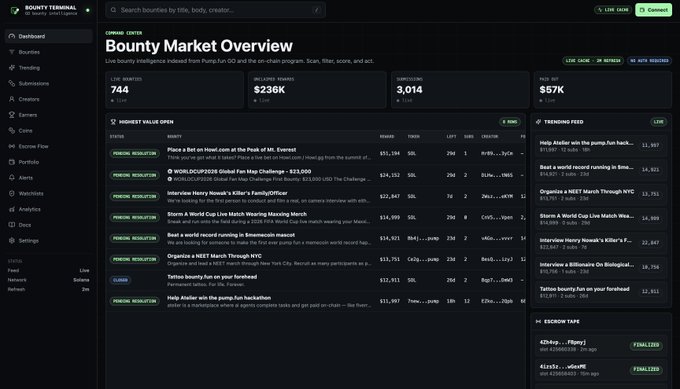Open Organize a NEET March trending card
The width and height of the screenshot is (680, 389).
601,194
